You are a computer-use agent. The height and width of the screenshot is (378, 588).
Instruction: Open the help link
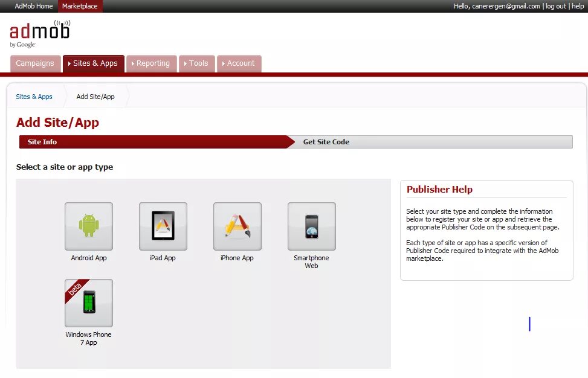tap(578, 6)
